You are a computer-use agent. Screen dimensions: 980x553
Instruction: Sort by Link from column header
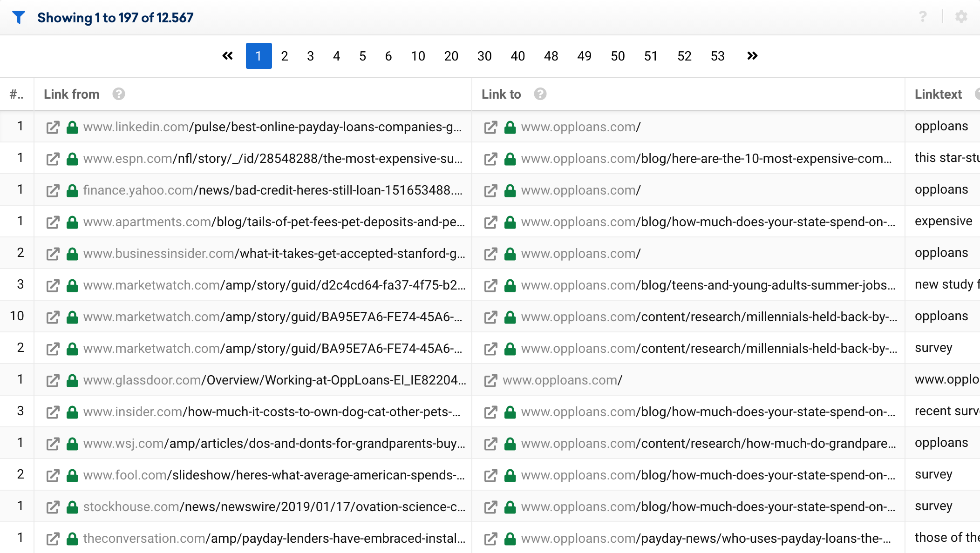click(72, 94)
